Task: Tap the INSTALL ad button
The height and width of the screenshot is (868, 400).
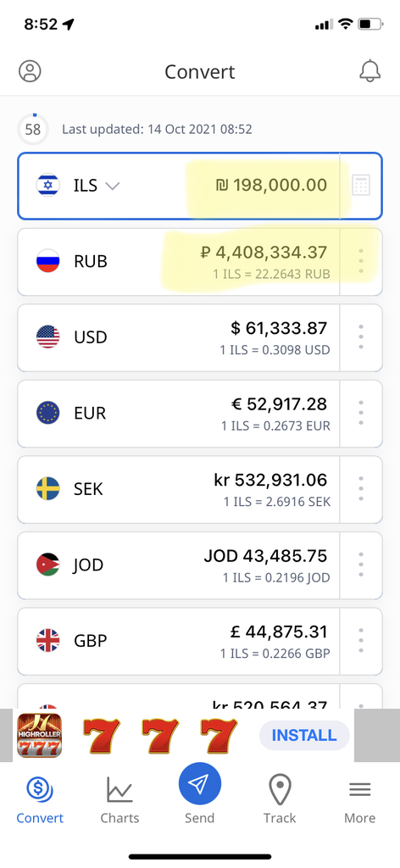Action: 304,736
